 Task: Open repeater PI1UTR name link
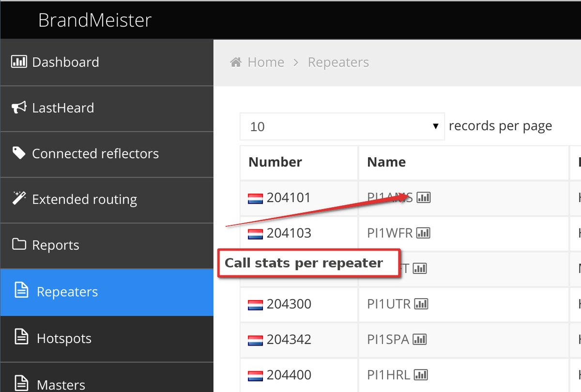389,304
